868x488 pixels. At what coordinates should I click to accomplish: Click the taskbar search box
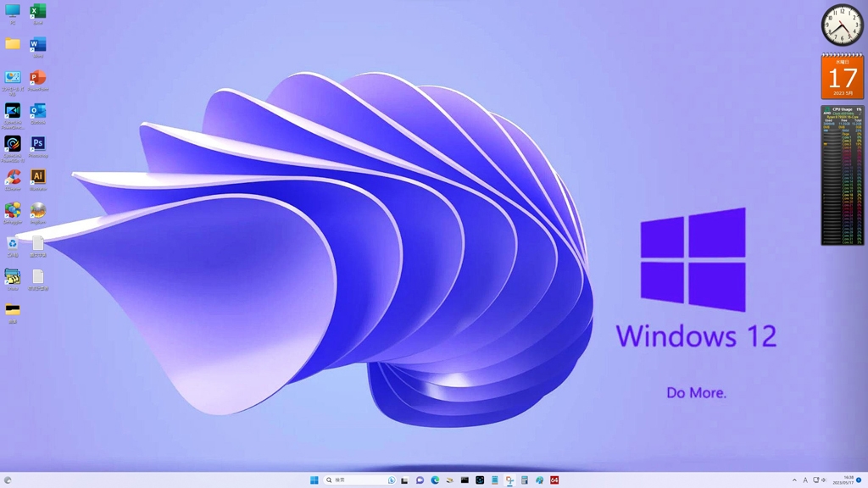click(359, 480)
